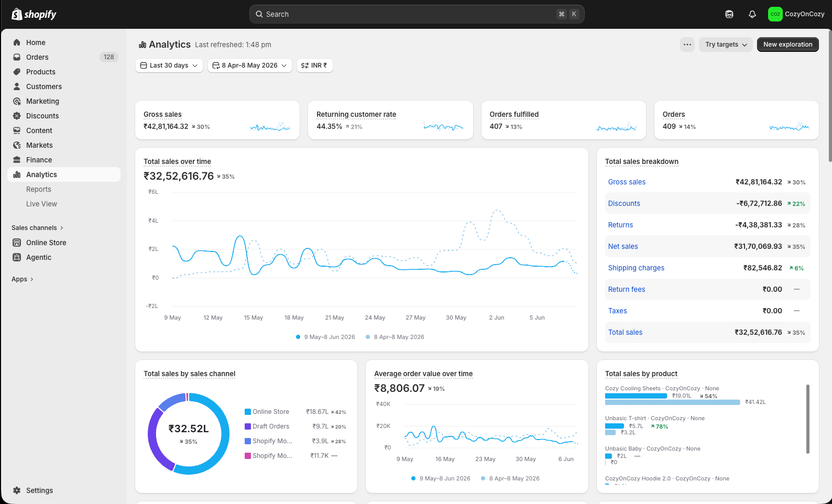
Task: Click the Settings gear icon
Action: click(x=17, y=490)
